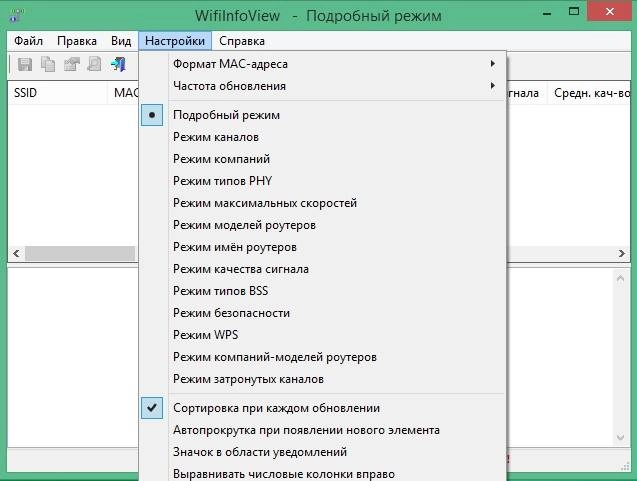Viewport: 637px width, 481px height.
Task: Switch to Режим каналов
Action: point(323,137)
